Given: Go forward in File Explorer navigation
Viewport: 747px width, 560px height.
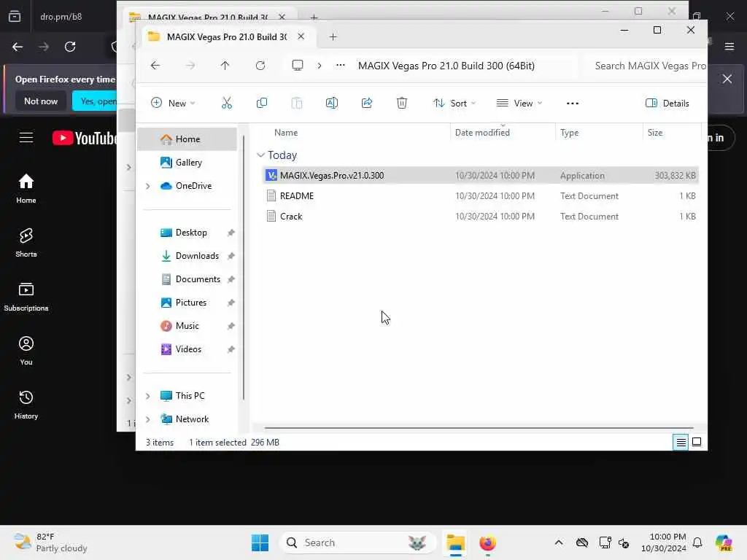Looking at the screenshot, I should click(190, 66).
